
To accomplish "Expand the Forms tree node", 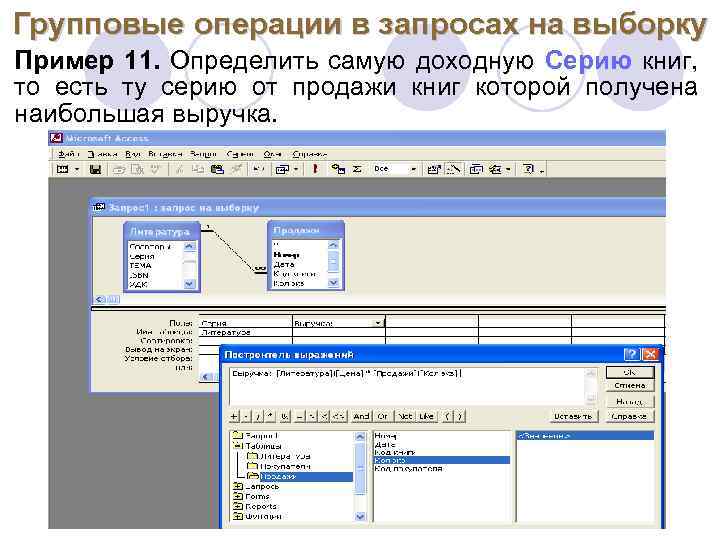I will point(237,496).
